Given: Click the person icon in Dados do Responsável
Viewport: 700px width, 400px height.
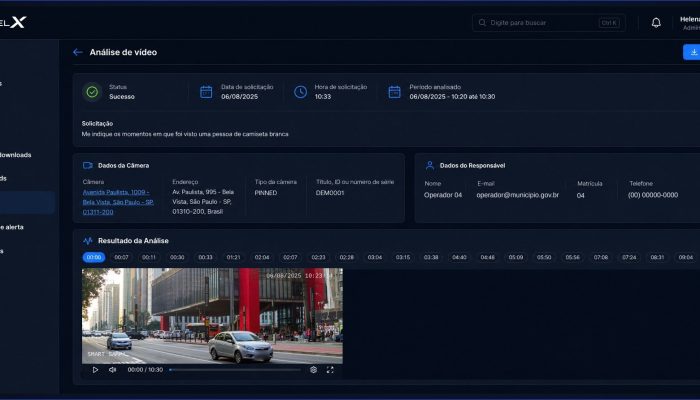Looking at the screenshot, I should pos(429,166).
